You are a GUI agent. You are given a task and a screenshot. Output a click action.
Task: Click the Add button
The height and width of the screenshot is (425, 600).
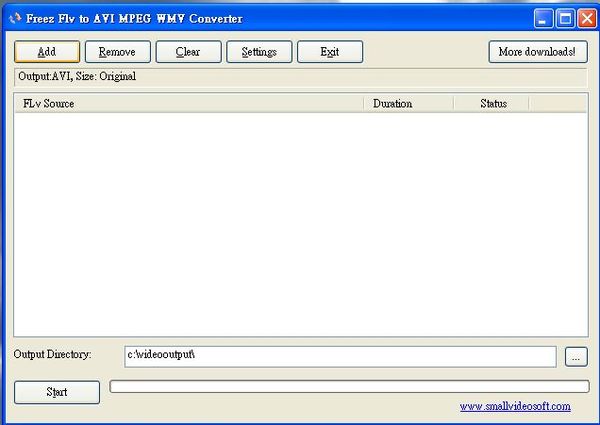(x=47, y=52)
